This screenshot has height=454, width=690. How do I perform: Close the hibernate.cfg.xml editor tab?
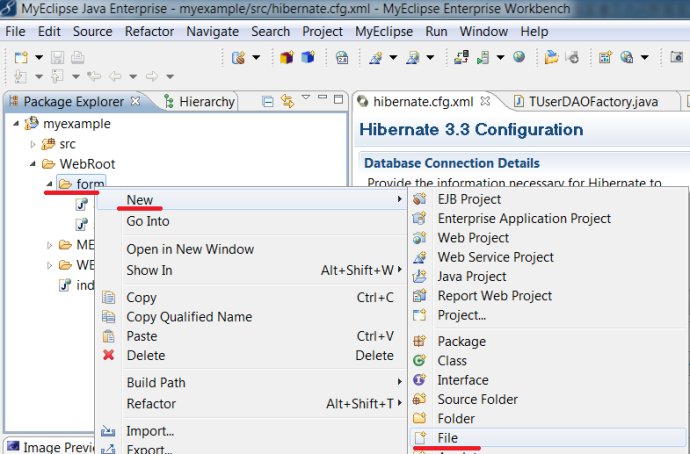pos(485,101)
